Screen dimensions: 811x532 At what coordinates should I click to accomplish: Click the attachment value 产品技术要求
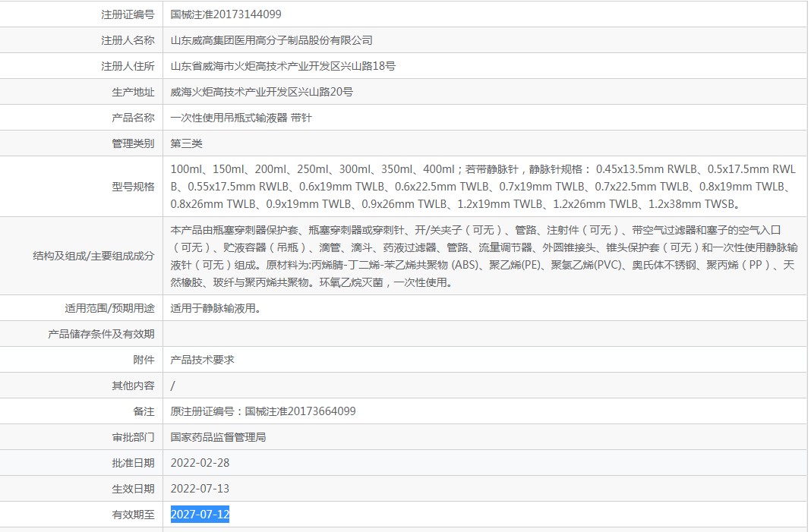pyautogui.click(x=202, y=360)
